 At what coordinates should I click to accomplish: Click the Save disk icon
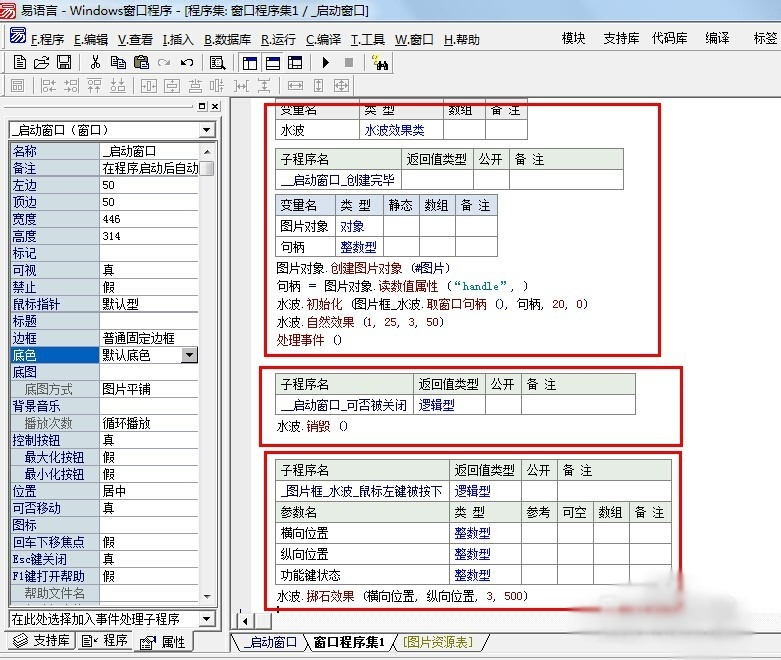[x=63, y=62]
